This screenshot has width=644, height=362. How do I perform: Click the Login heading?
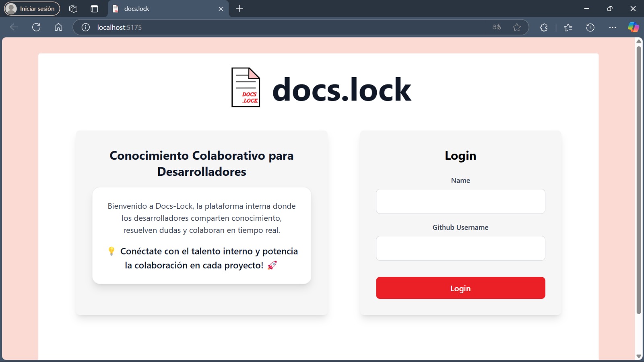tap(460, 155)
